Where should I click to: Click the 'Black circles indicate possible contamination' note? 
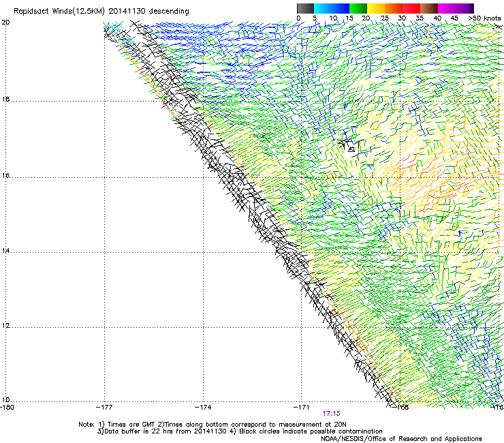pyautogui.click(x=311, y=431)
